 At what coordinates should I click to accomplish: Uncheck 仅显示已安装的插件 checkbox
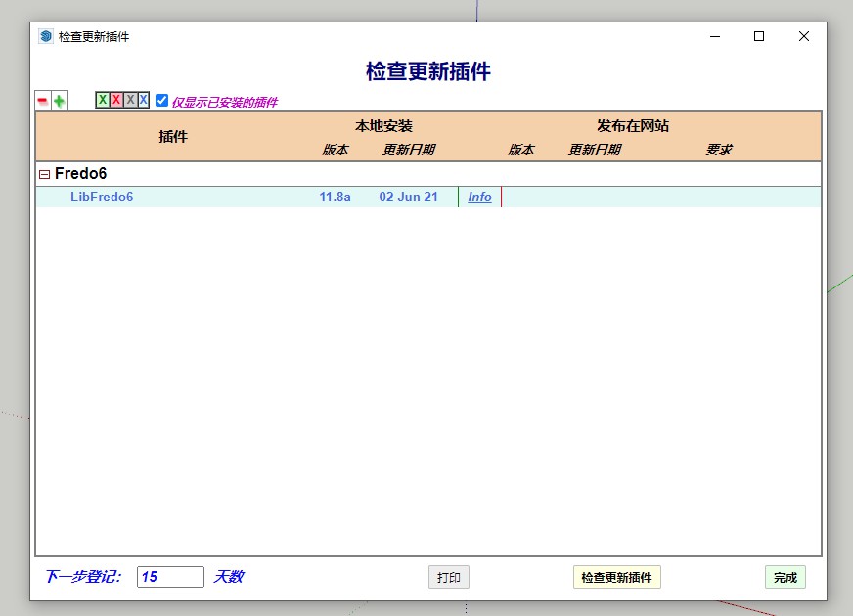coord(162,100)
